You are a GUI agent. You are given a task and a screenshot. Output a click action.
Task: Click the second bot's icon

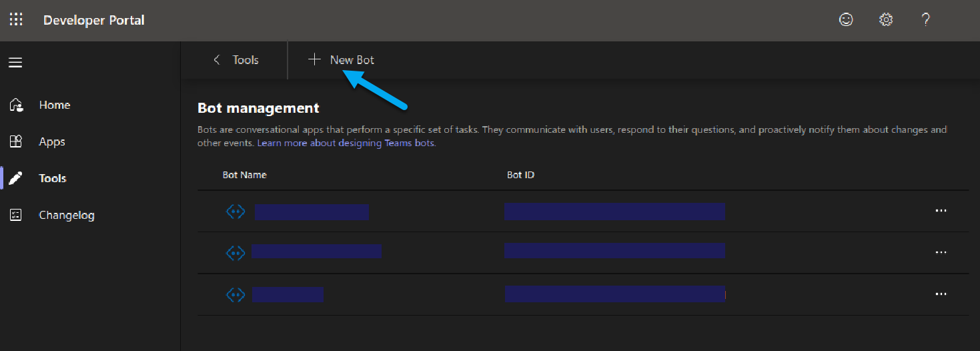(235, 252)
